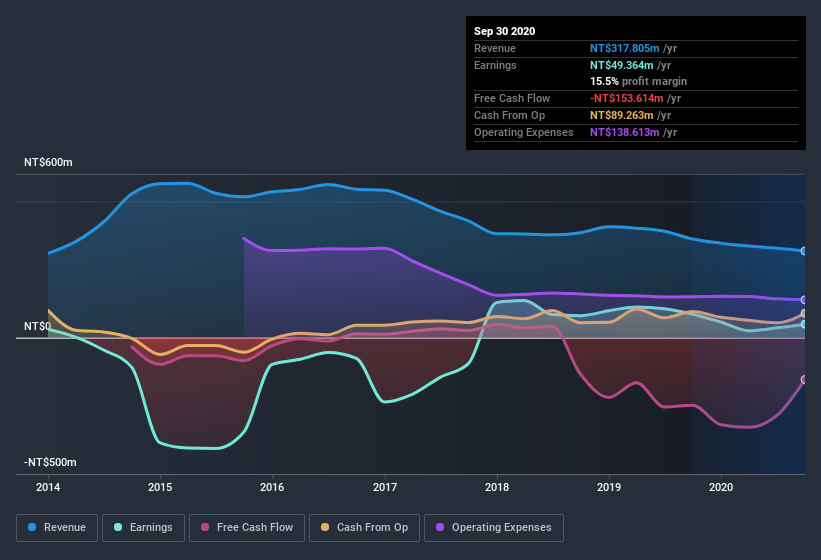Click the Free Cash Flow endpoint marker
821x560 pixels.
pyautogui.click(x=804, y=379)
